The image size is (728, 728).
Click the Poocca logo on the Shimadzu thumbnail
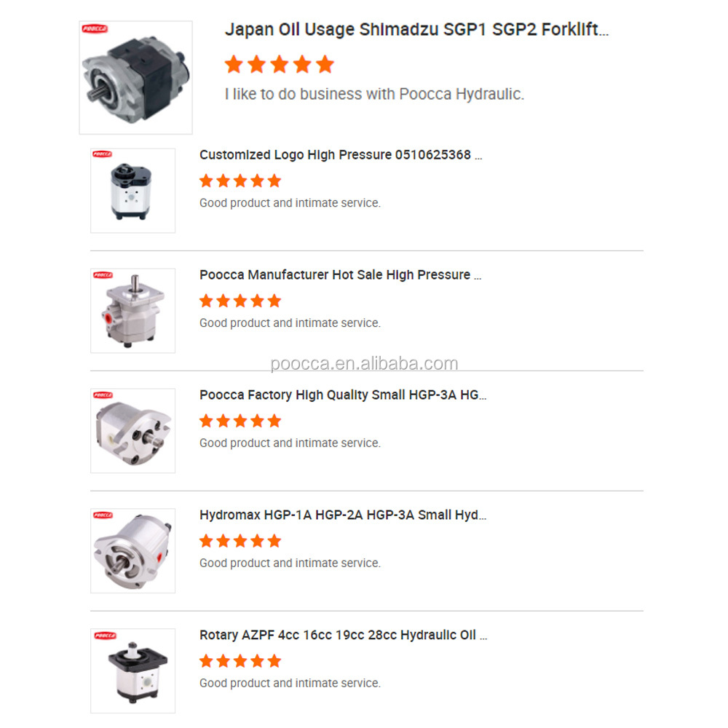pyautogui.click(x=95, y=29)
